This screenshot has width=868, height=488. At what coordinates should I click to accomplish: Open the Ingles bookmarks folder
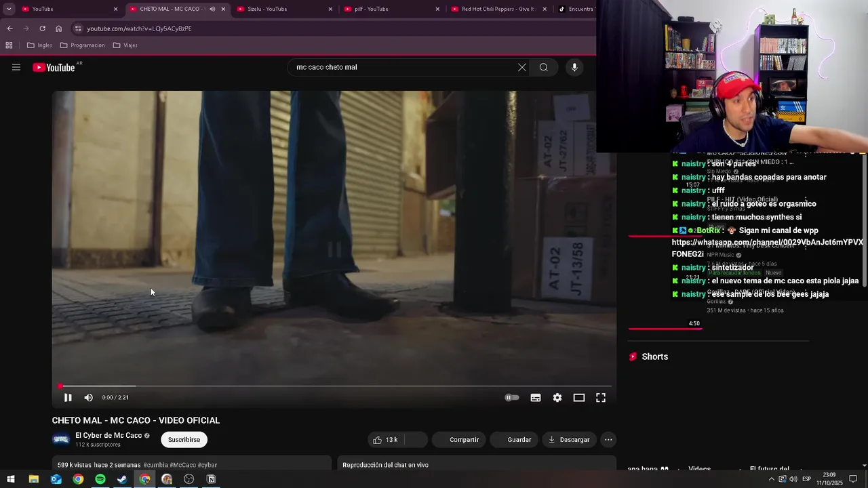point(39,45)
